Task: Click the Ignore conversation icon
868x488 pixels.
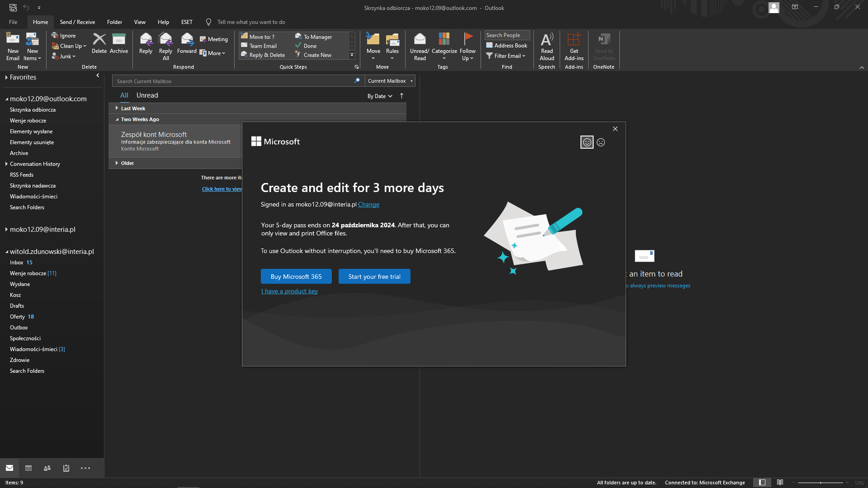Action: [55, 35]
